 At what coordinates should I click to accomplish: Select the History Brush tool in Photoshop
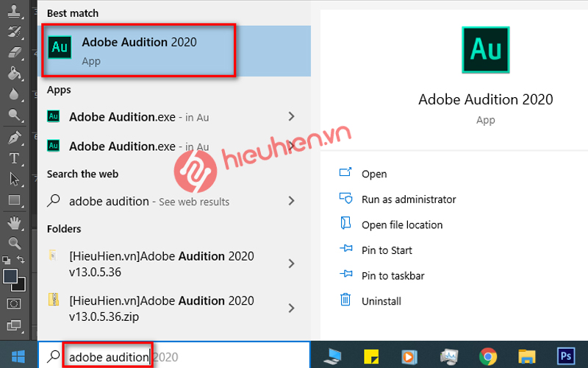[14, 32]
